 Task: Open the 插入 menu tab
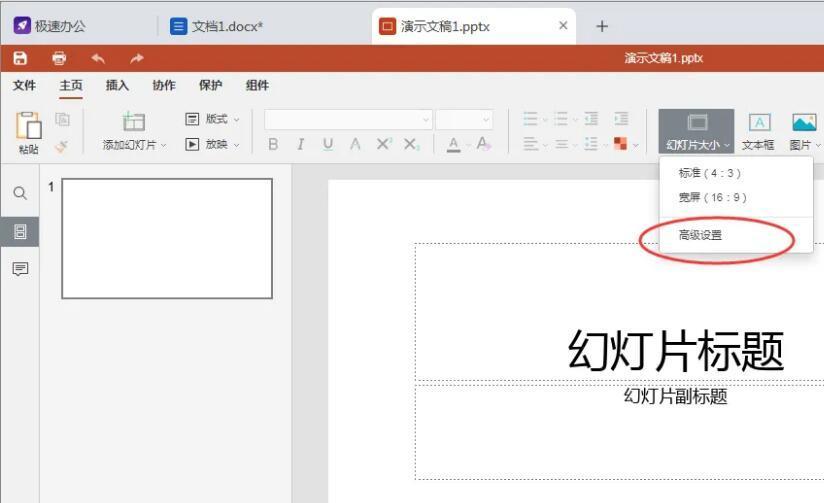point(117,85)
